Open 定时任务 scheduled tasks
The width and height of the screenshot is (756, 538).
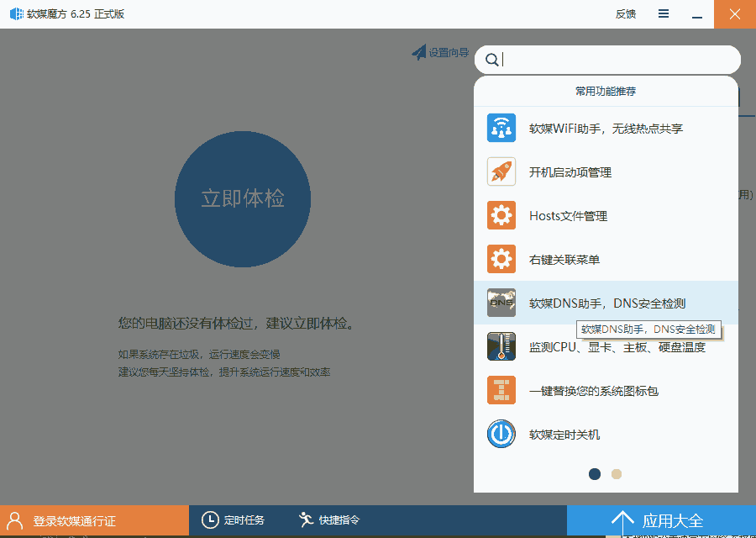coord(233,520)
